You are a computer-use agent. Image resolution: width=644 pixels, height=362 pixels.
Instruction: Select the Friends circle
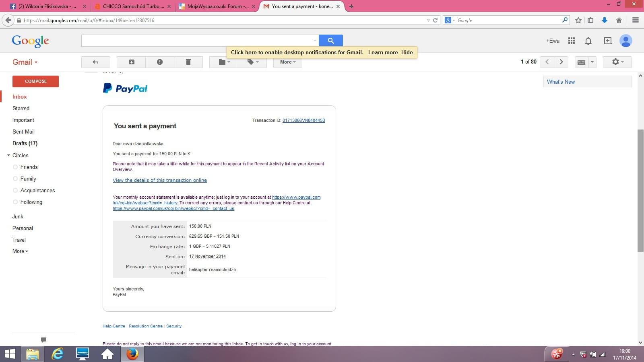[29, 167]
